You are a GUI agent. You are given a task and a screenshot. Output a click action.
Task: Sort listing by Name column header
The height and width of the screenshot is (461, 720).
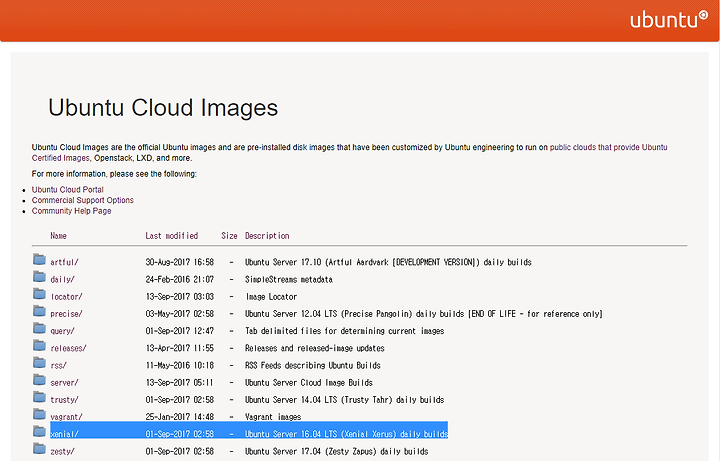pos(58,236)
